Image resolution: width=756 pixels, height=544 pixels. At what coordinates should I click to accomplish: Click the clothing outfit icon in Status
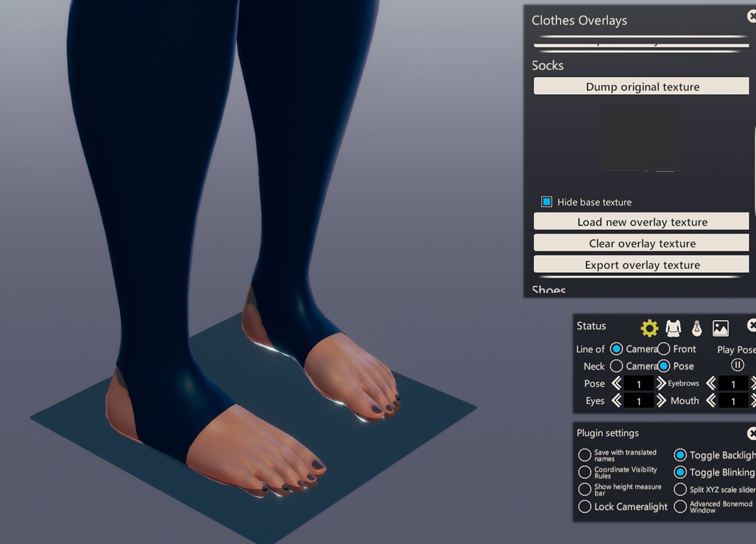pyautogui.click(x=673, y=328)
